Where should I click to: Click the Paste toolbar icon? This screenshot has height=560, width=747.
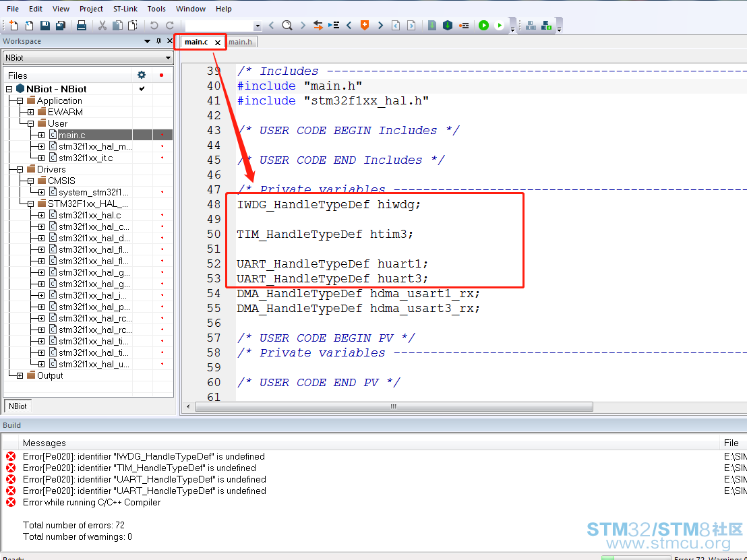132,25
